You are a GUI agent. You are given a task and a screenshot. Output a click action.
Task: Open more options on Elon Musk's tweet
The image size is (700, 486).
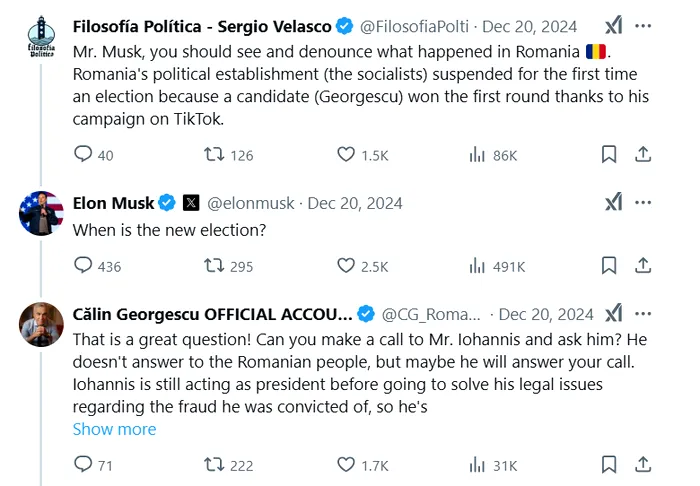644,203
